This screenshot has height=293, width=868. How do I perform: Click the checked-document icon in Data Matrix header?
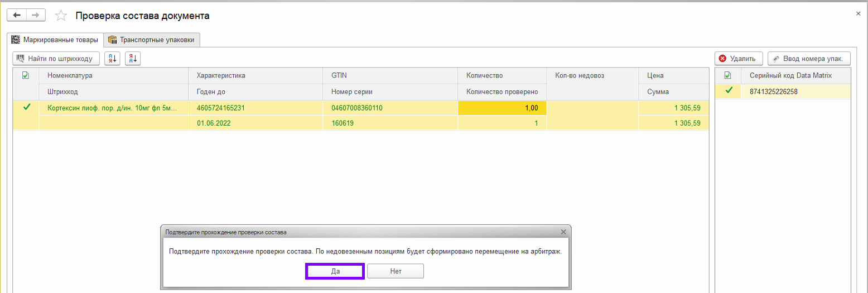[x=727, y=75]
